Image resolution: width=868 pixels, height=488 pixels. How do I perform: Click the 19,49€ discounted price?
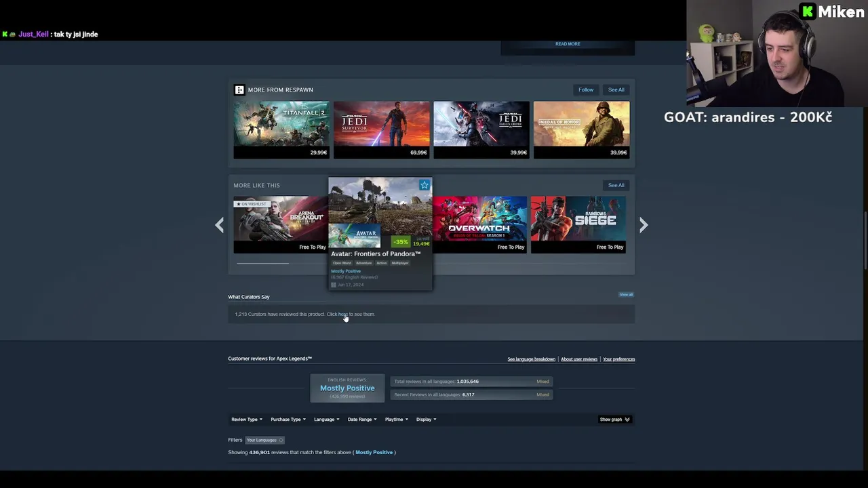click(421, 244)
